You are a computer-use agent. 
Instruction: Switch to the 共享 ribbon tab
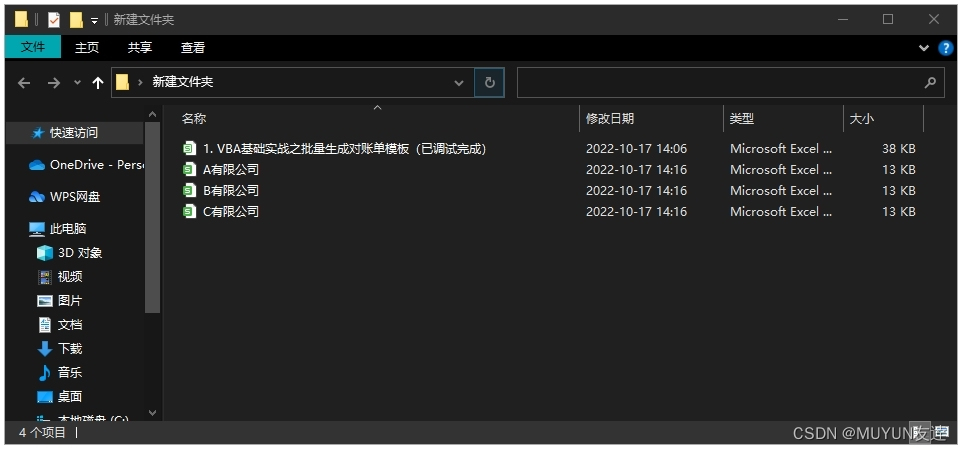click(x=140, y=47)
